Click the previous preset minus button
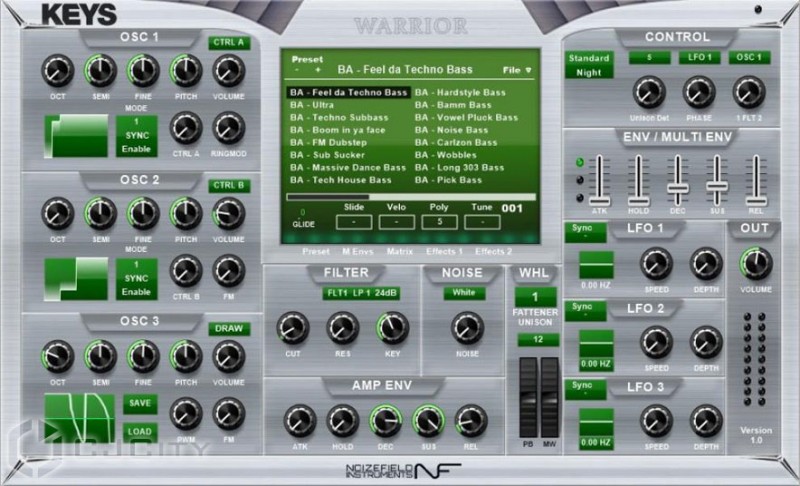 [x=296, y=70]
